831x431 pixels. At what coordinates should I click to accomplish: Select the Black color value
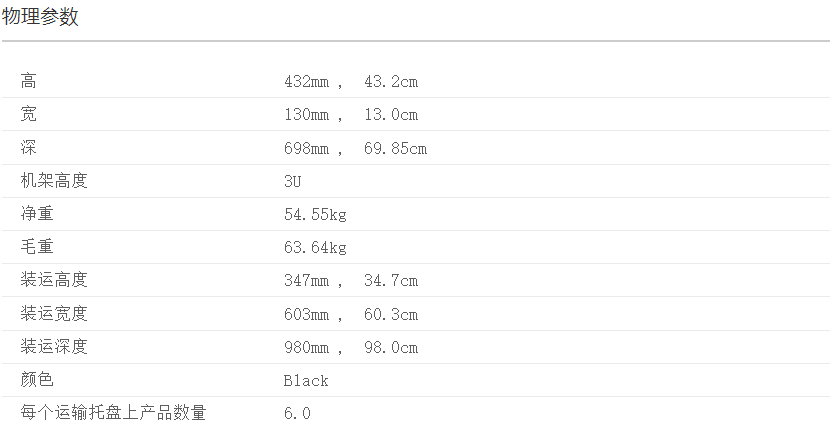coord(306,381)
